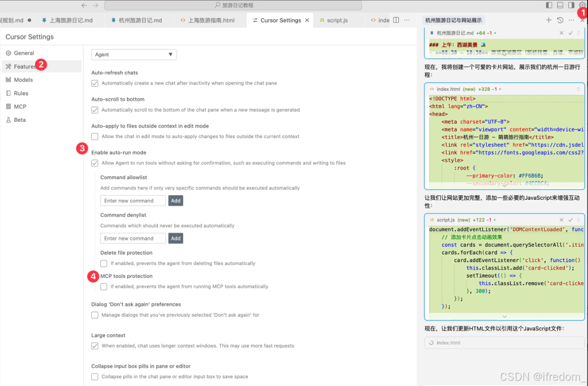The image size is (588, 386).
Task: Click Add button for Command denylist
Action: pyautogui.click(x=176, y=238)
